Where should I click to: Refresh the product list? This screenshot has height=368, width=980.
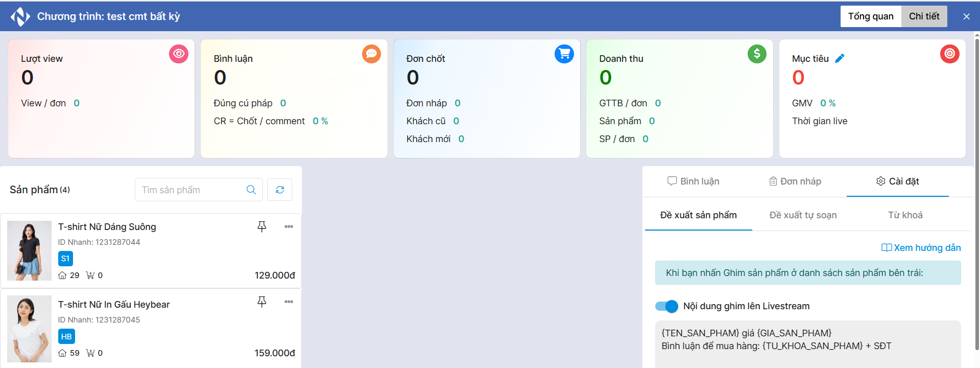click(280, 190)
